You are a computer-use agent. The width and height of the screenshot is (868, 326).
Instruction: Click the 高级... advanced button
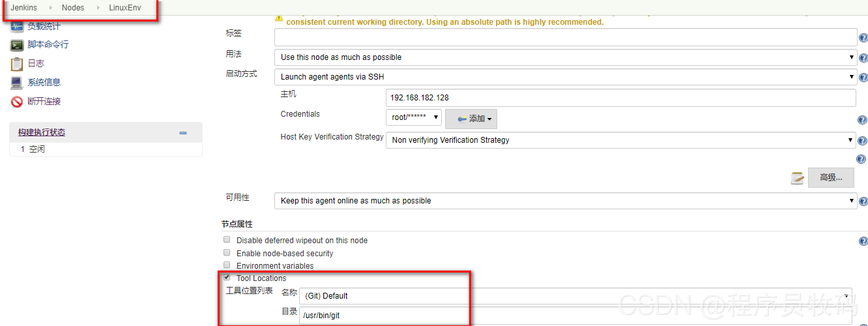pos(831,177)
